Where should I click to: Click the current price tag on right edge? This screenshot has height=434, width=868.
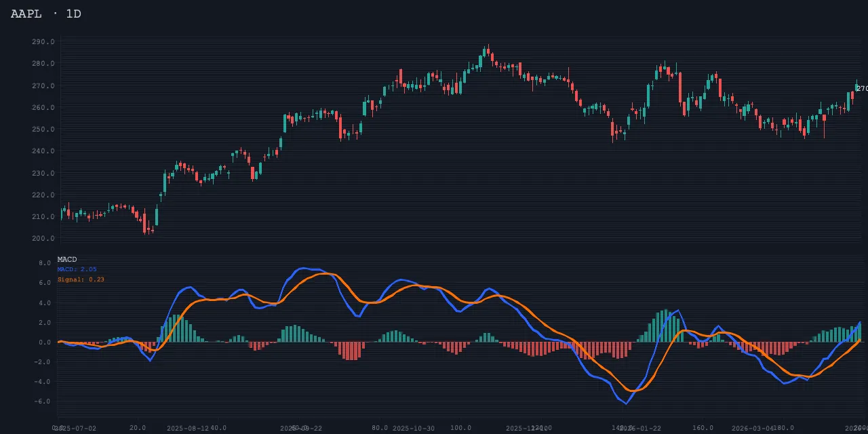[x=861, y=89]
